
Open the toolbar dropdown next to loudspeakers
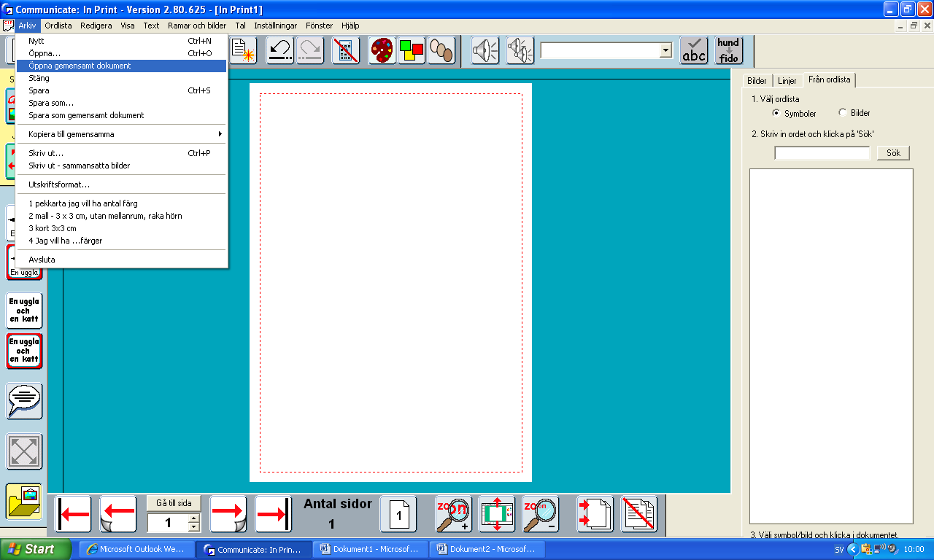click(665, 50)
